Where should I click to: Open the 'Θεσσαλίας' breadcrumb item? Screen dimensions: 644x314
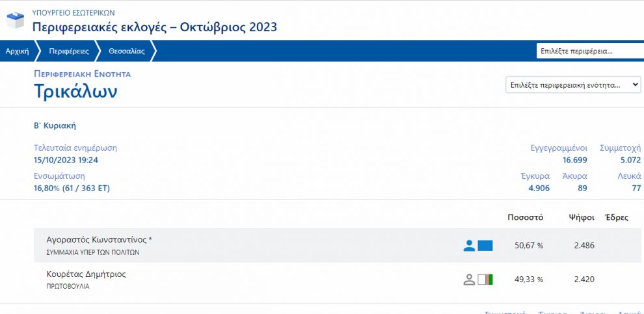(x=127, y=51)
